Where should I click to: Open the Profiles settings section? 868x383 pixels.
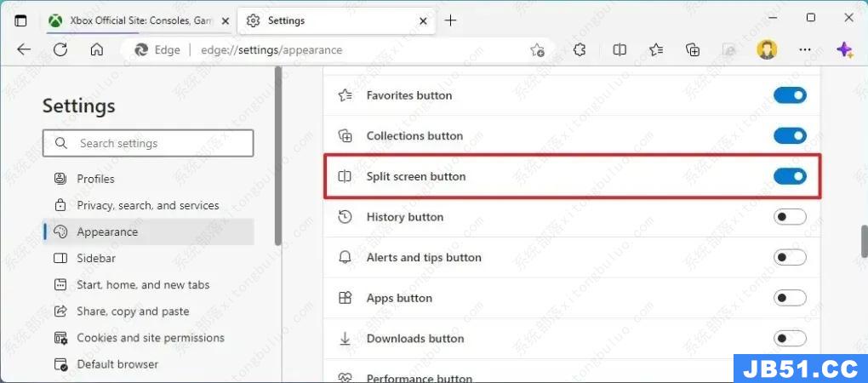95,179
